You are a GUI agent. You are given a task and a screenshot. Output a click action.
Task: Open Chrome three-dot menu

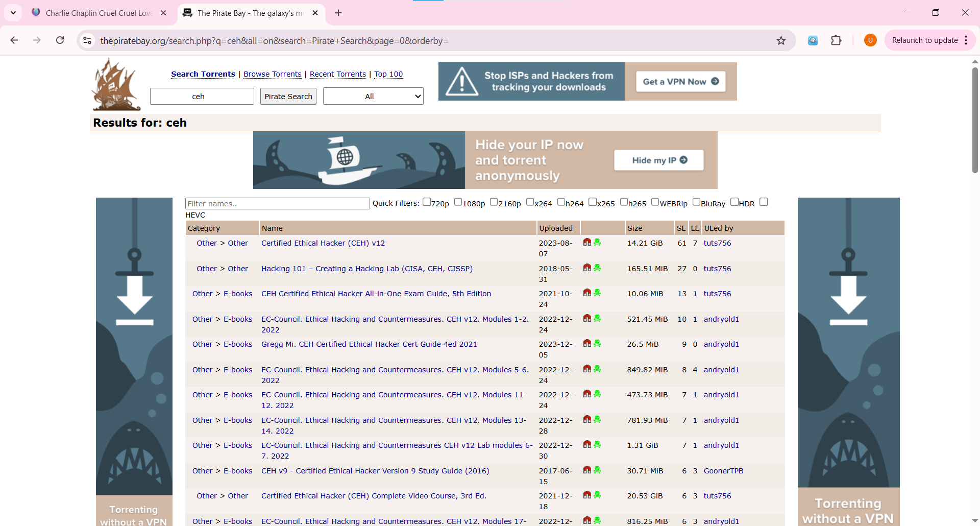pos(966,40)
